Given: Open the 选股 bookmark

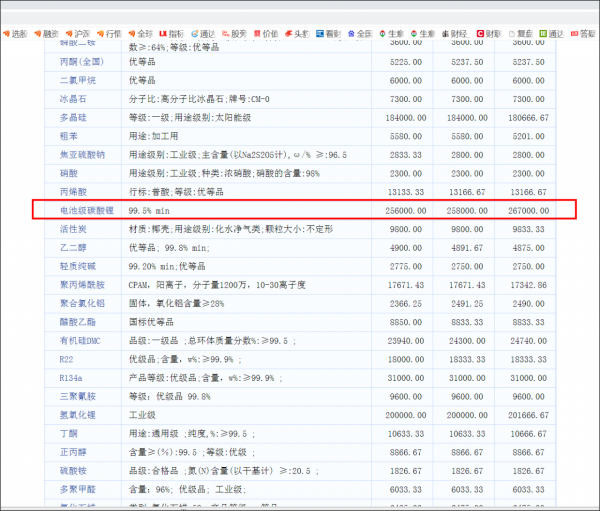Looking at the screenshot, I should (x=15, y=34).
